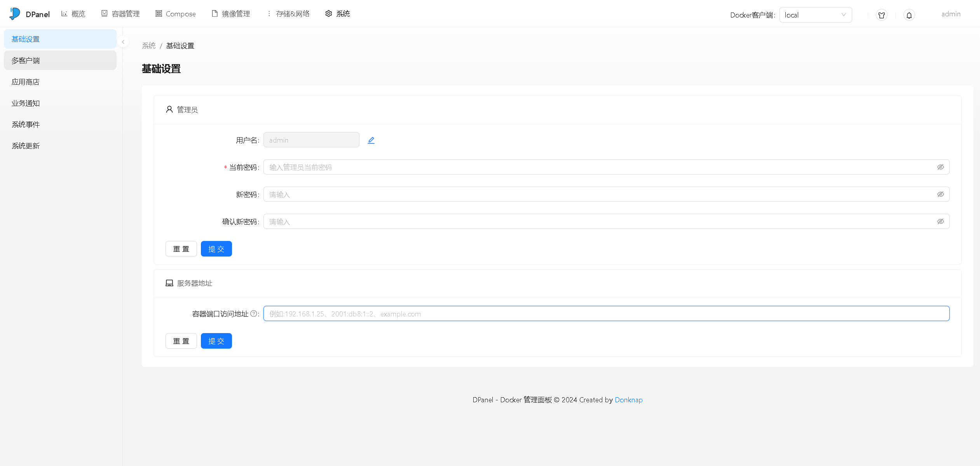Viewport: 980px width, 466px height.
Task: Open 镜像管理 image management
Action: point(230,14)
